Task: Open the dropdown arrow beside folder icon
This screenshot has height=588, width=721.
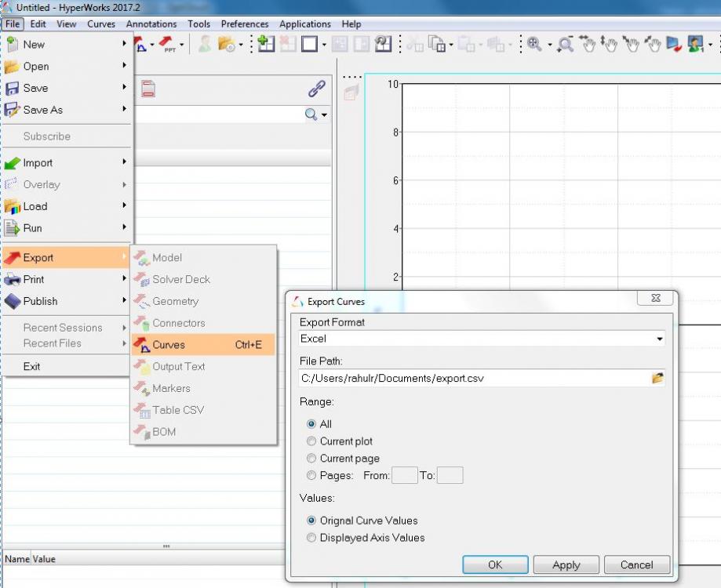Action: (x=241, y=45)
